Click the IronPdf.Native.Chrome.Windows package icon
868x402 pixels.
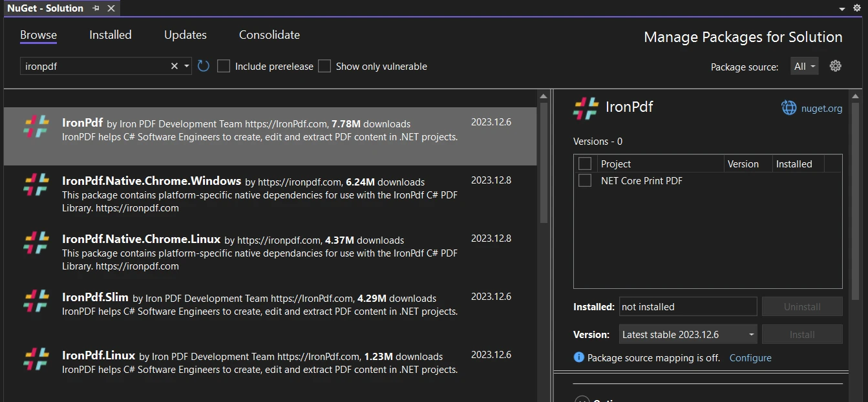coord(36,185)
